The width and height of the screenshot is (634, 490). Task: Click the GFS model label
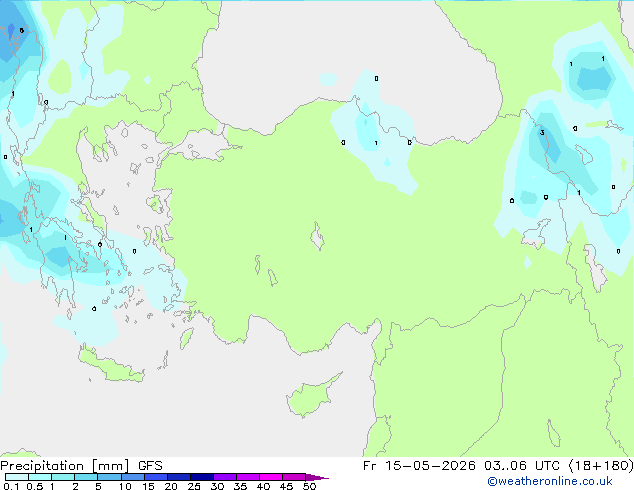click(150, 466)
